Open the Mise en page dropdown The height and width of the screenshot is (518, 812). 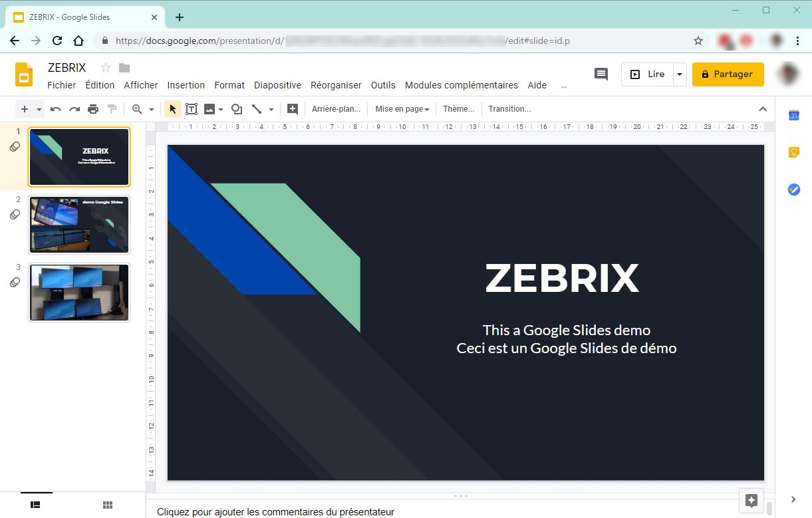[x=402, y=109]
